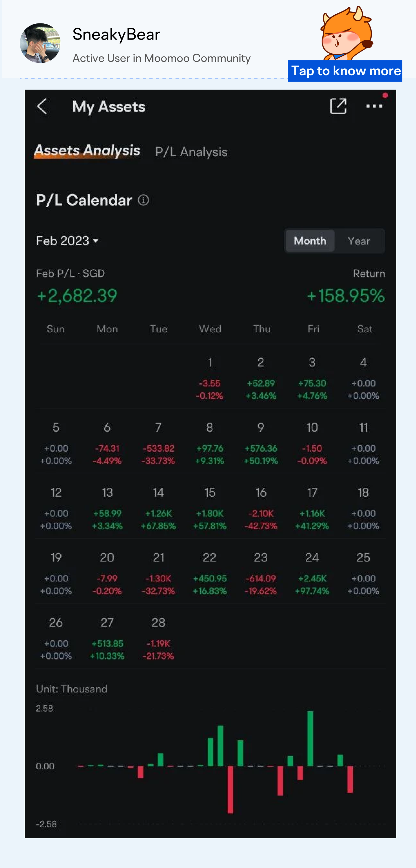Select Feb 24 showing +2.45K profit

coord(312,572)
